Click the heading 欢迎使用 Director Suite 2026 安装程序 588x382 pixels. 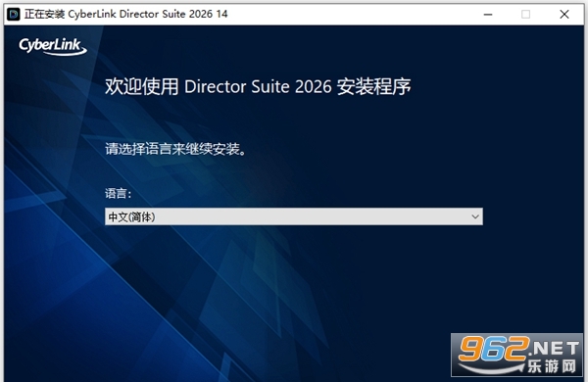[x=258, y=86]
